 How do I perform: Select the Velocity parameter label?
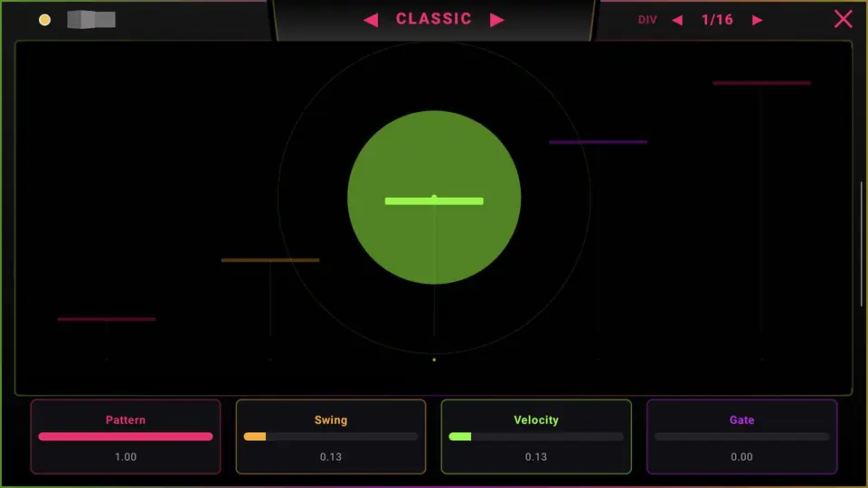536,420
